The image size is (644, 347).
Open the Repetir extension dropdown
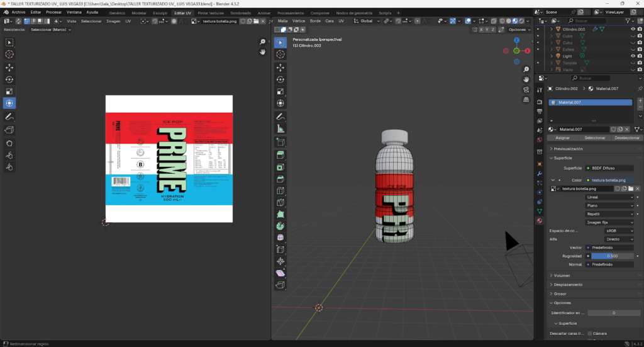tap(610, 213)
